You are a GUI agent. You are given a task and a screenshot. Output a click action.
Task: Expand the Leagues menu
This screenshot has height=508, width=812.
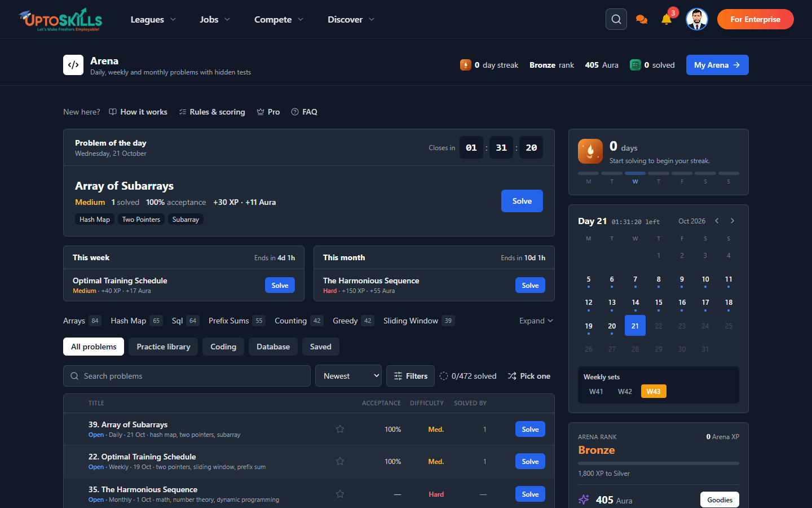tap(153, 19)
